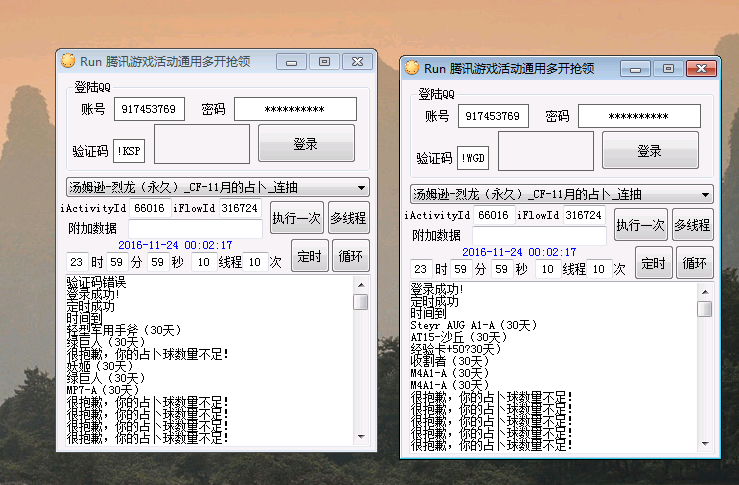Click the !KSP 验证码 field in the left window
This screenshot has width=739, height=485.
coord(129,151)
